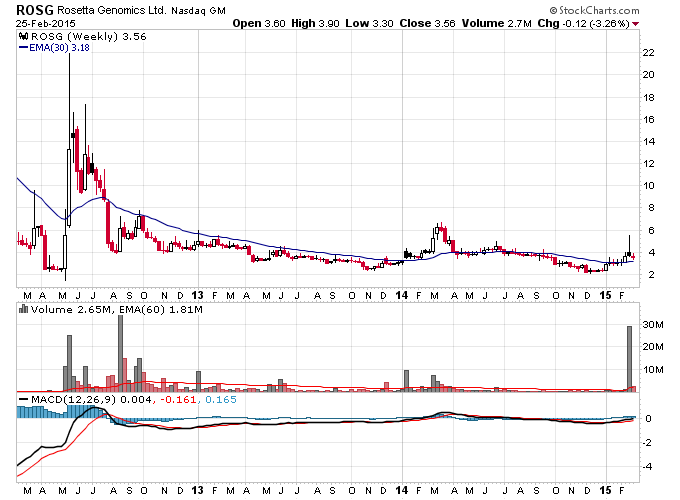Click the blue EMA(30) legend line swatch
Image resolution: width=680 pixels, height=500 pixels.
23,48
